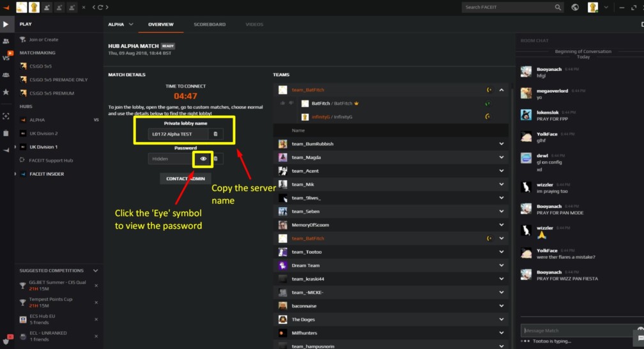
Task: Click the Play triangle icon in sidebar
Action: [6, 24]
